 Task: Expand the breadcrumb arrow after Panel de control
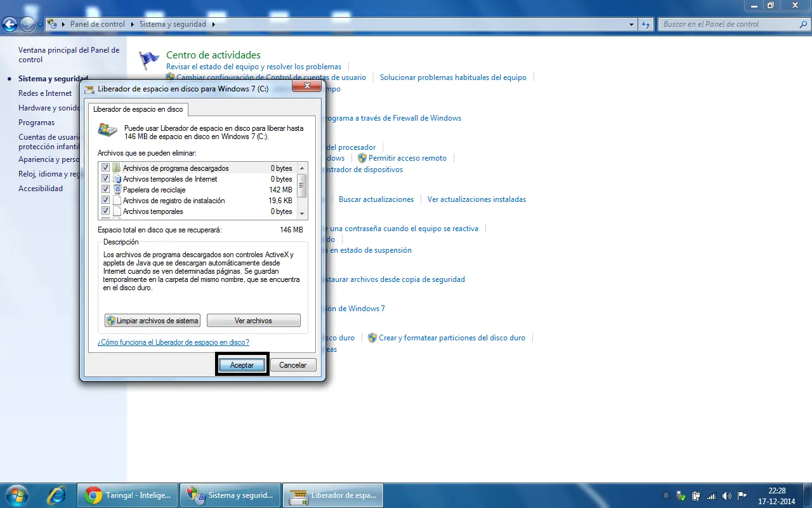tap(133, 24)
